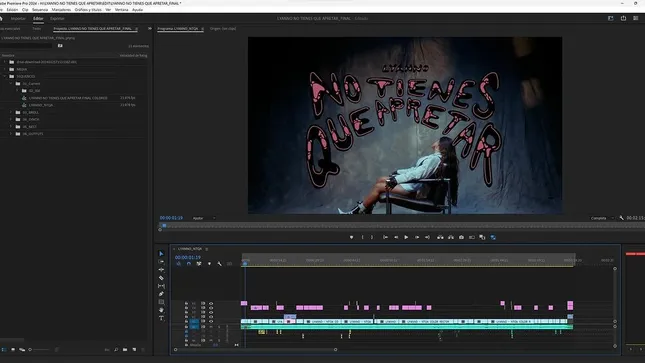Expand the 05_OUTPUTS bin
This screenshot has width=645, height=363.
pos(11,134)
